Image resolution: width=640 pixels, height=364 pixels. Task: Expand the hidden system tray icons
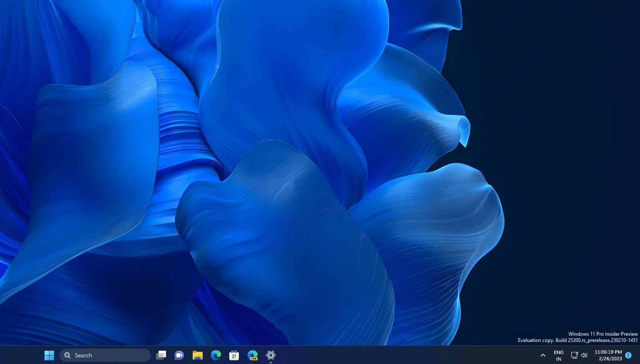543,355
